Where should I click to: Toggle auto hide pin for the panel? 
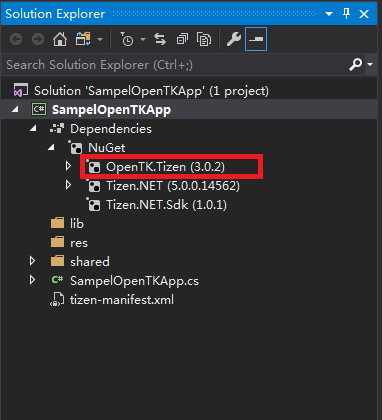click(x=347, y=14)
